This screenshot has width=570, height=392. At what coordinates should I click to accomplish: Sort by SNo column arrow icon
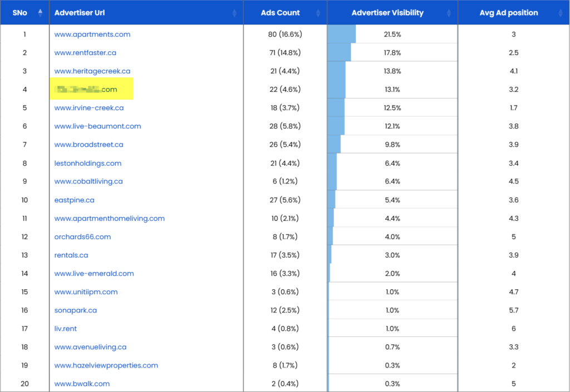coord(40,13)
